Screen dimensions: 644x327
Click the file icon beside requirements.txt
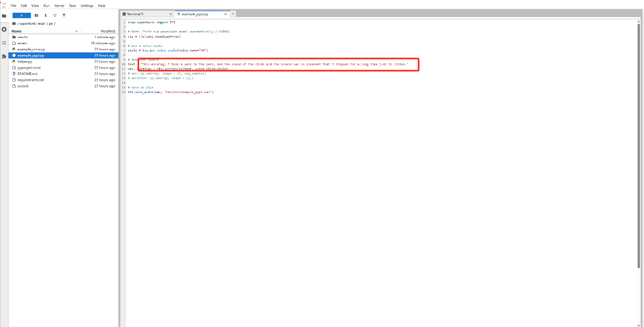pyautogui.click(x=14, y=80)
